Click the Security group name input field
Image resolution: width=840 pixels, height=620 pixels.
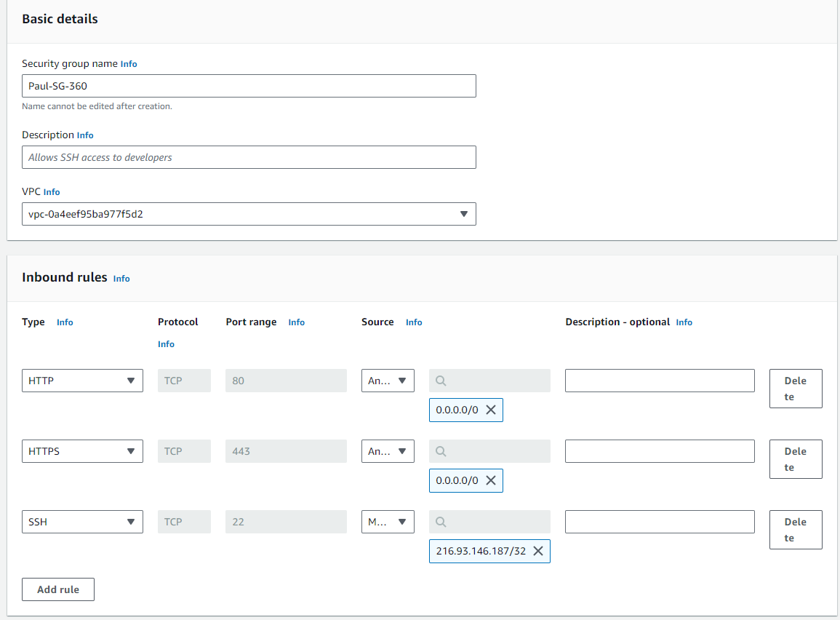249,86
